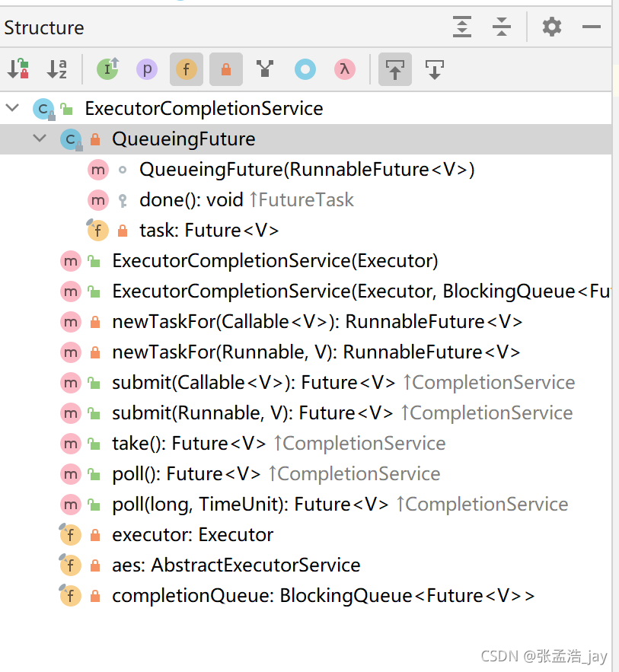The width and height of the screenshot is (619, 672).
Task: Click the protected key icon on done()
Action: (x=123, y=200)
